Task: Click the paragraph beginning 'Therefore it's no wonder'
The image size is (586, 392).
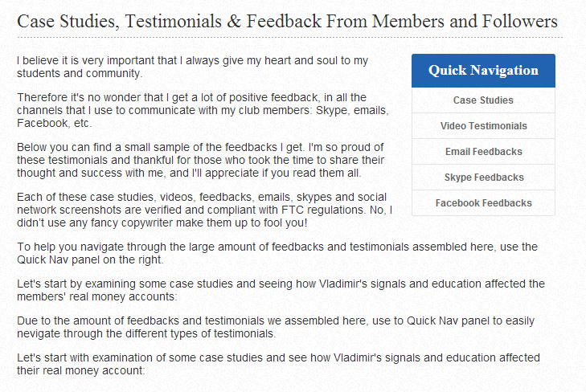Action: [x=203, y=110]
